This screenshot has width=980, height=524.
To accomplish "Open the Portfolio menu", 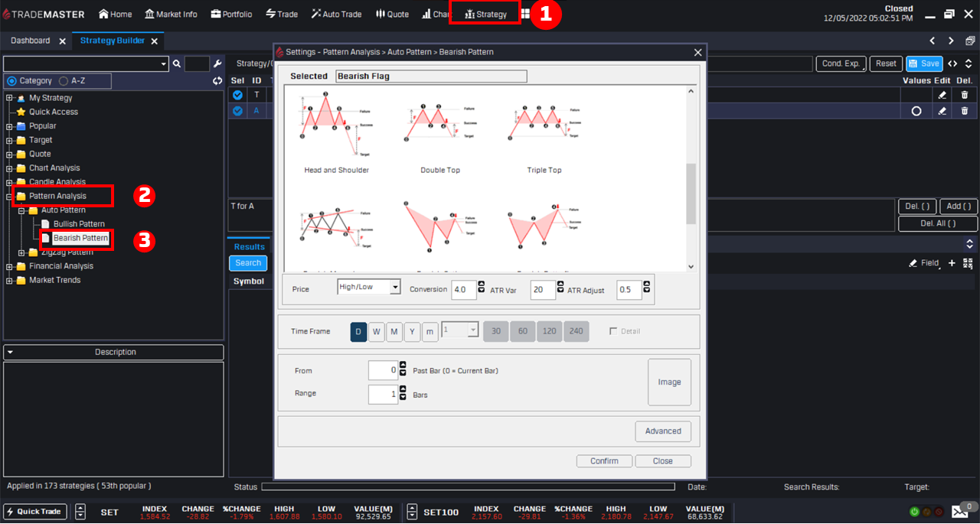I will click(231, 14).
